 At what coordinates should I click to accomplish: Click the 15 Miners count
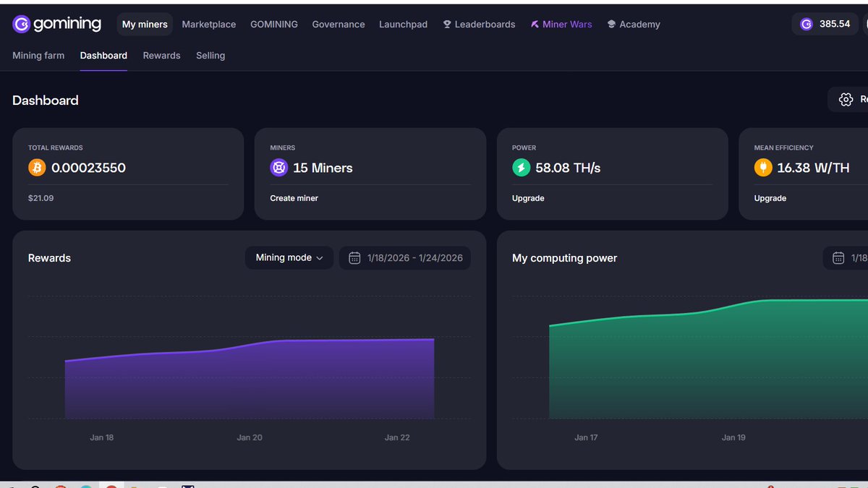pos(323,168)
